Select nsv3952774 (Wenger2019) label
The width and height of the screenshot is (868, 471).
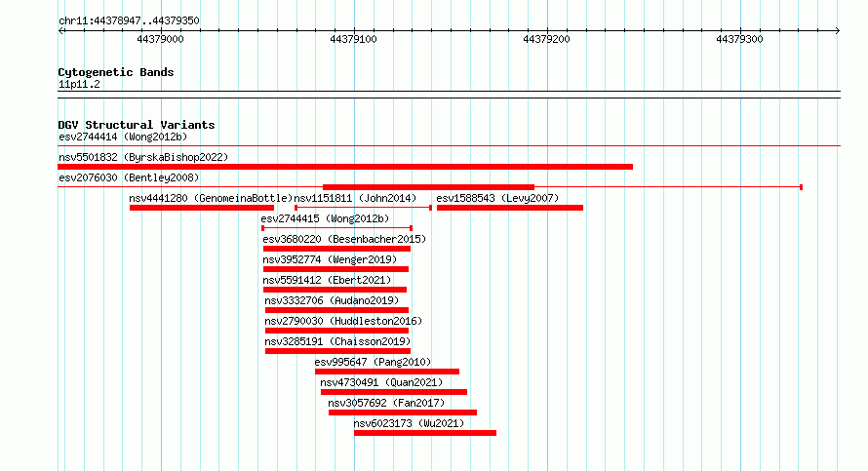pyautogui.click(x=330, y=259)
